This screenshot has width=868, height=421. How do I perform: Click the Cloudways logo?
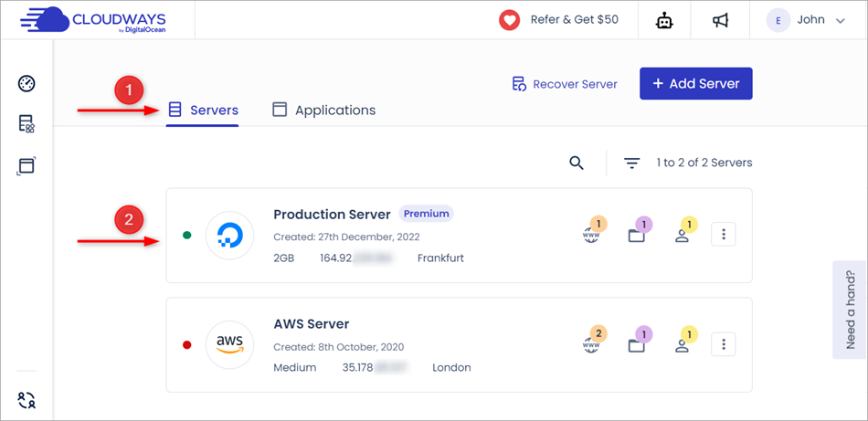point(92,20)
